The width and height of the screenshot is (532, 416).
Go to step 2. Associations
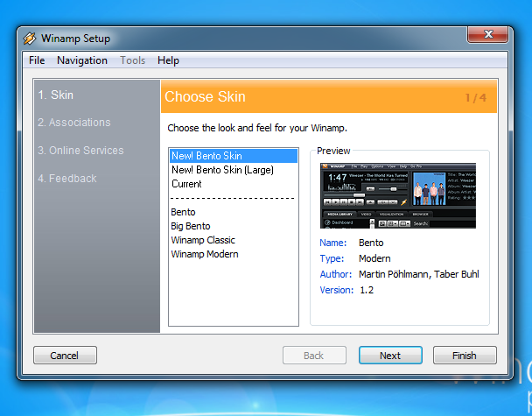click(74, 123)
